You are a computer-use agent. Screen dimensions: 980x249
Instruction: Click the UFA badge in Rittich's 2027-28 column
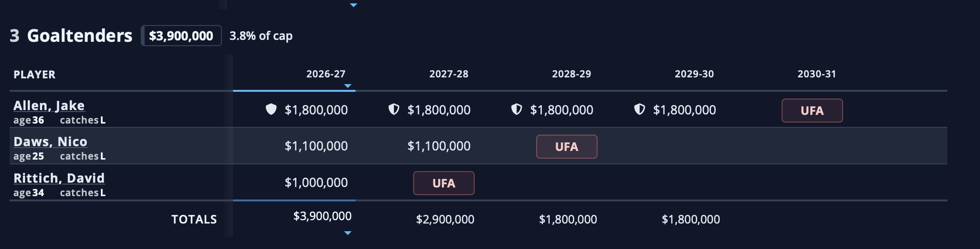click(x=444, y=183)
